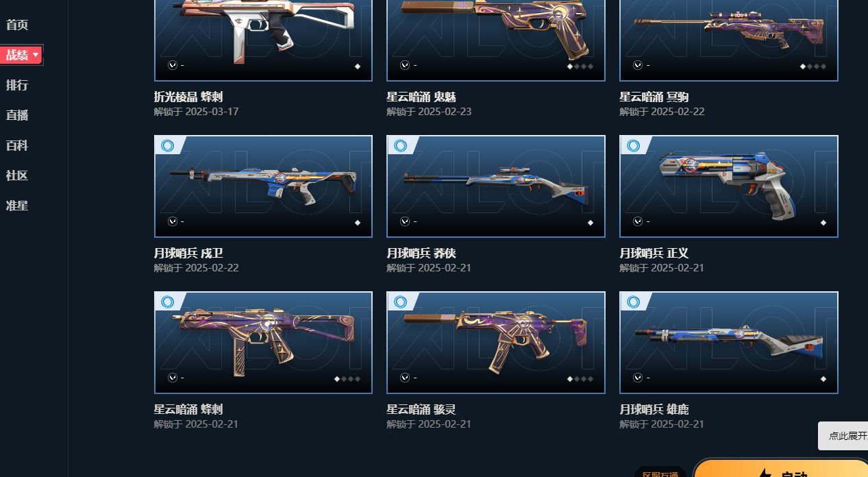Click the Valorant logo icon in 星云暗涌 鬼魅 card
Viewport: 868px width, 477px height.
405,65
